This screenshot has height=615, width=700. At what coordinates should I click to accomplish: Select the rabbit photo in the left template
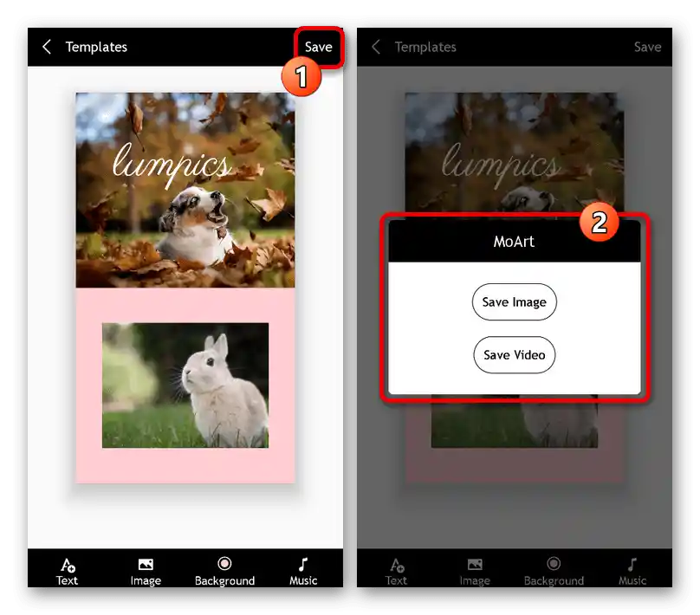[x=185, y=385]
